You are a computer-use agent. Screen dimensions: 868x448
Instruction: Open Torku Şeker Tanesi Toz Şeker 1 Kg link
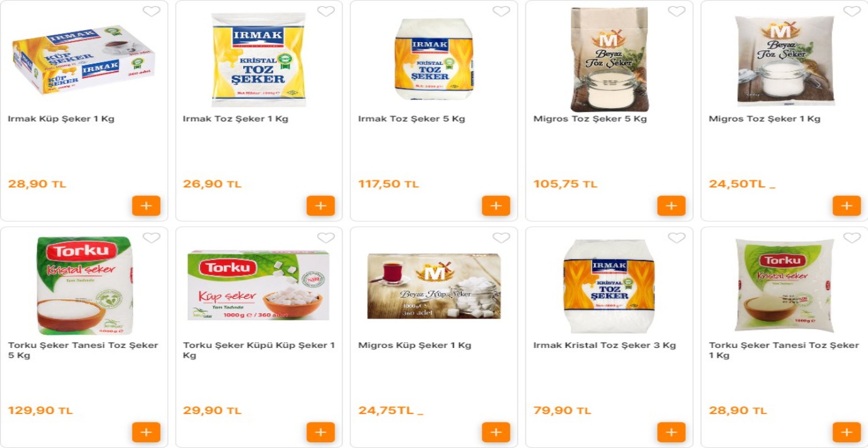pyautogui.click(x=784, y=350)
